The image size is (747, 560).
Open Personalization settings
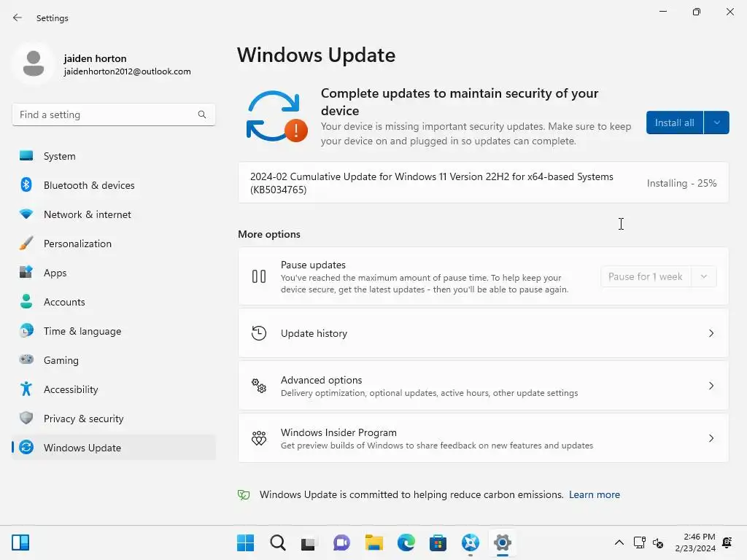point(114,244)
